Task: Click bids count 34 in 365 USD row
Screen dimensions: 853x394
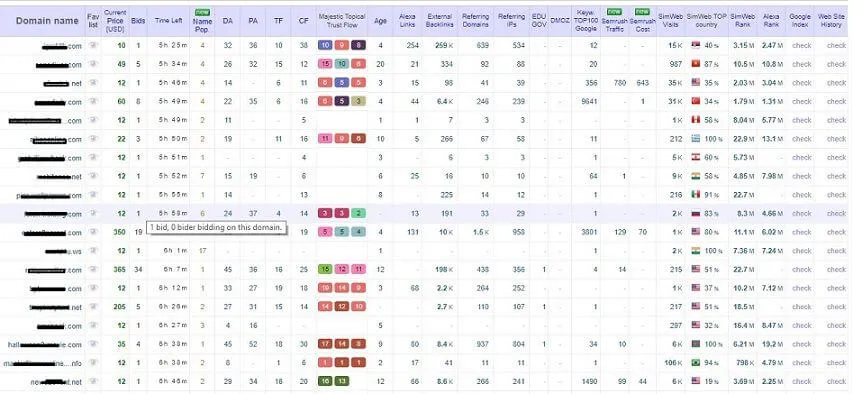Action: (138, 269)
